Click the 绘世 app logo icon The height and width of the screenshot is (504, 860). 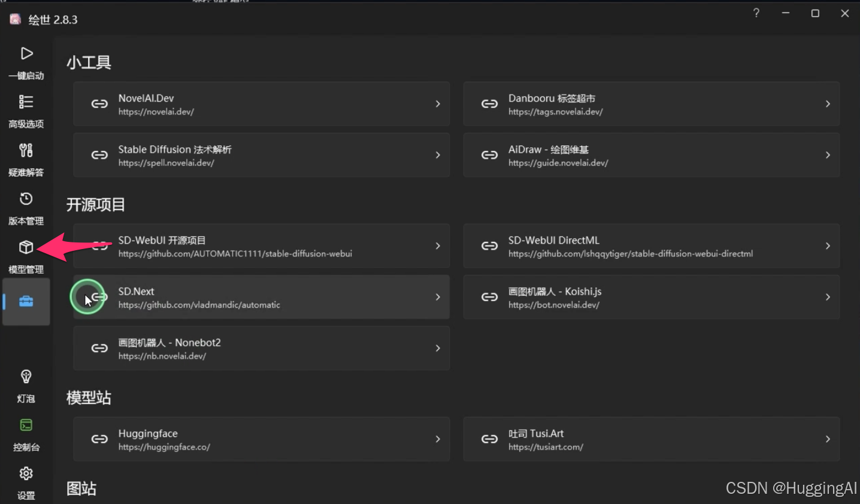16,19
